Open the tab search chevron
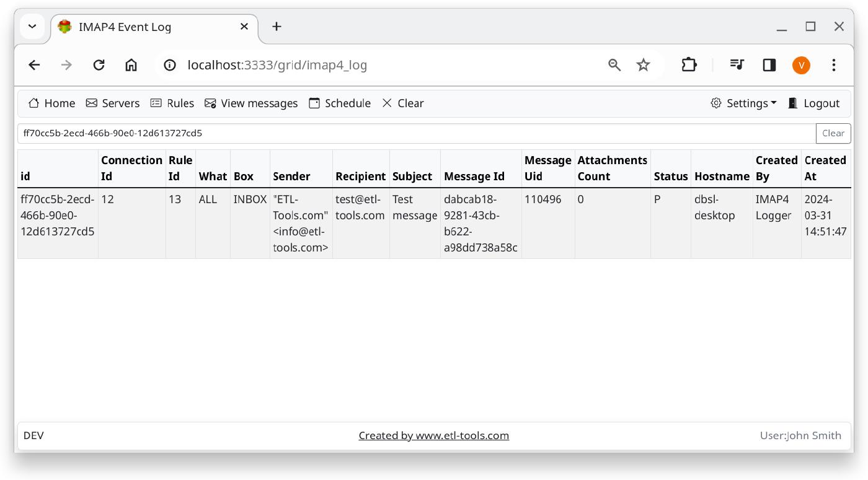This screenshot has width=868, height=480. click(x=32, y=27)
